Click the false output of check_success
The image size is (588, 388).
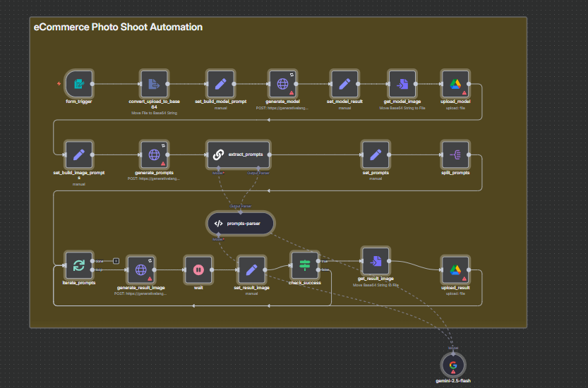[x=318, y=270]
